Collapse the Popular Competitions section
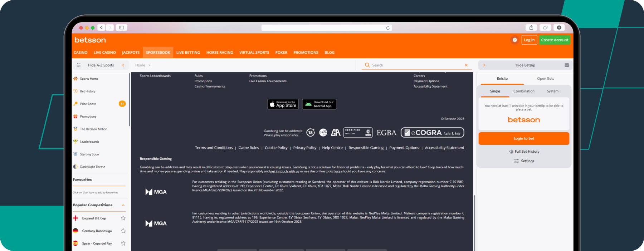This screenshot has width=644, height=251. [123, 205]
